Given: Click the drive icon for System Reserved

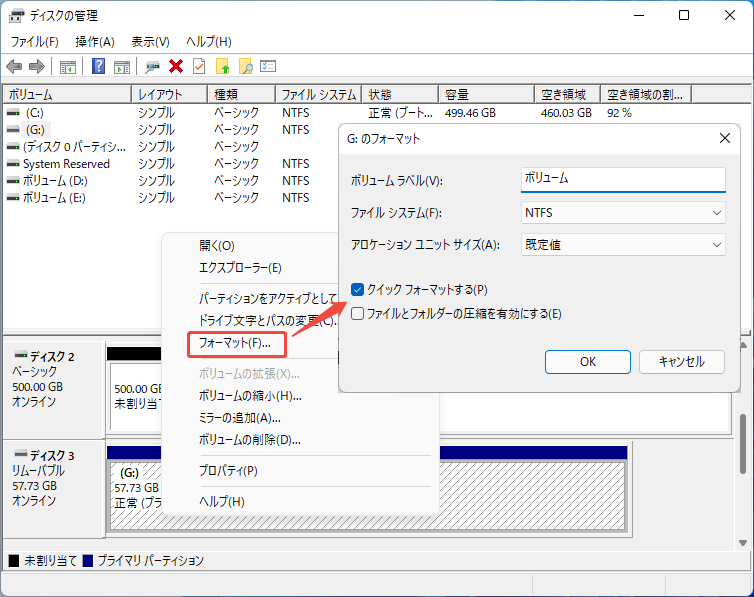Looking at the screenshot, I should 13,164.
